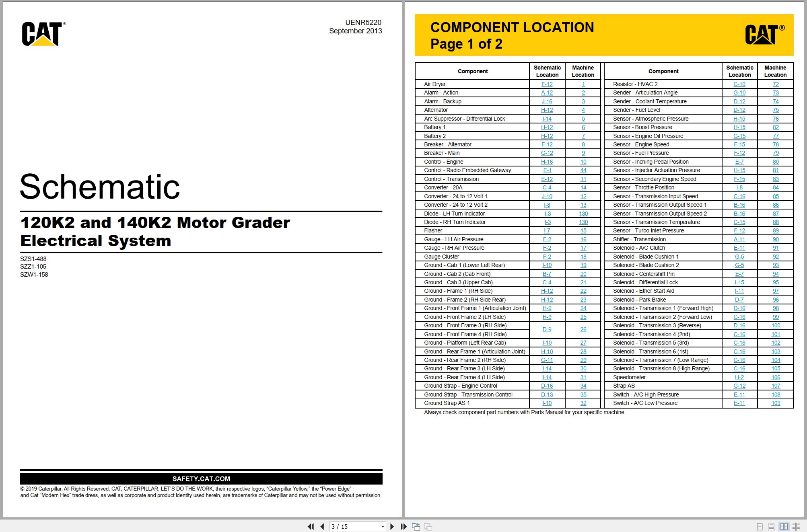Open Solenoid - Park Brake link D-7

739,300
